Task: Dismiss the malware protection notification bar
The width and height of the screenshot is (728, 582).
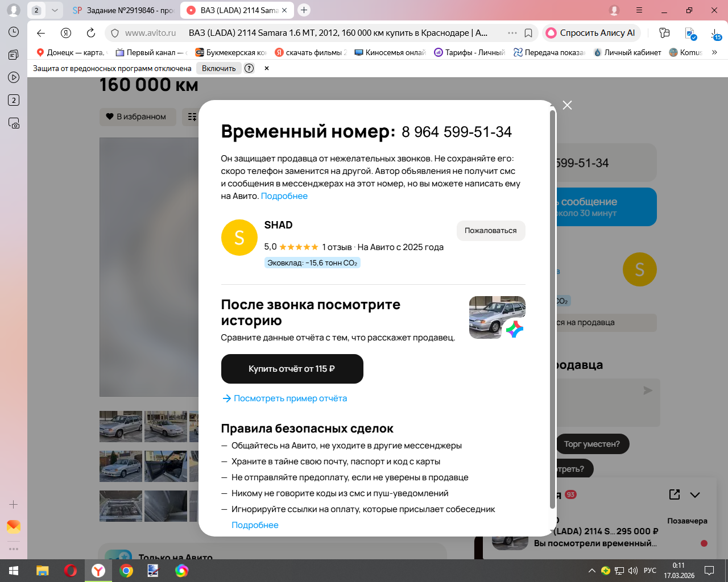Action: coord(267,68)
